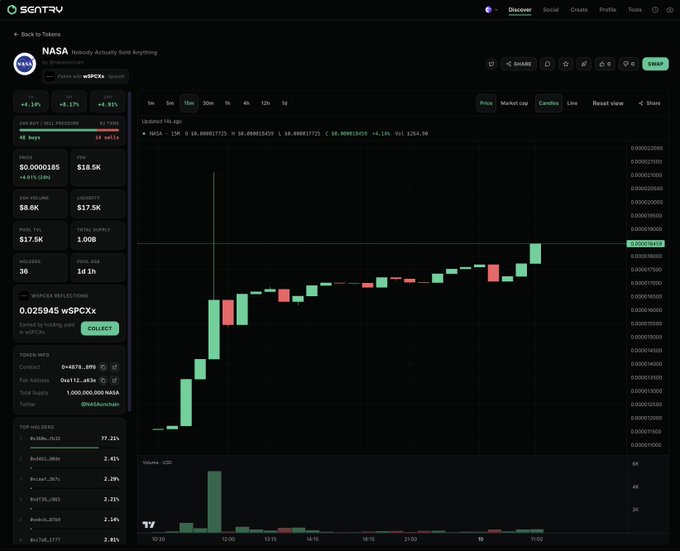Go to the Social tab

(x=551, y=10)
